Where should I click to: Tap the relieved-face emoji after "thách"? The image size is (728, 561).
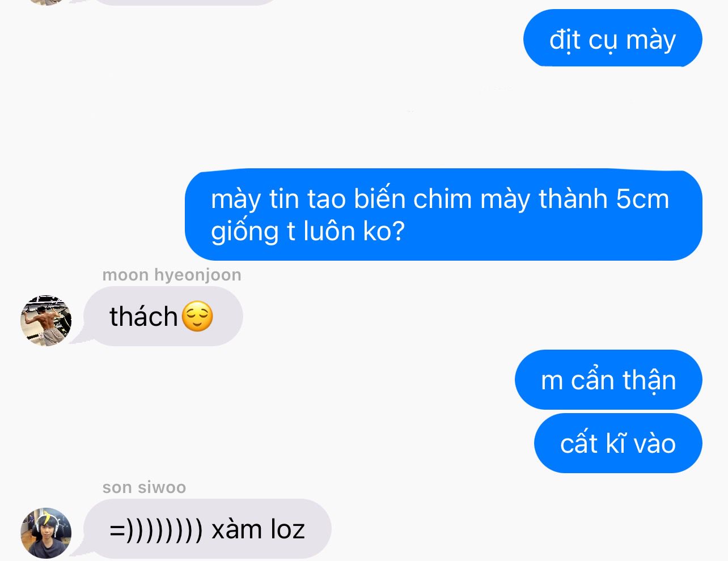[x=197, y=316]
